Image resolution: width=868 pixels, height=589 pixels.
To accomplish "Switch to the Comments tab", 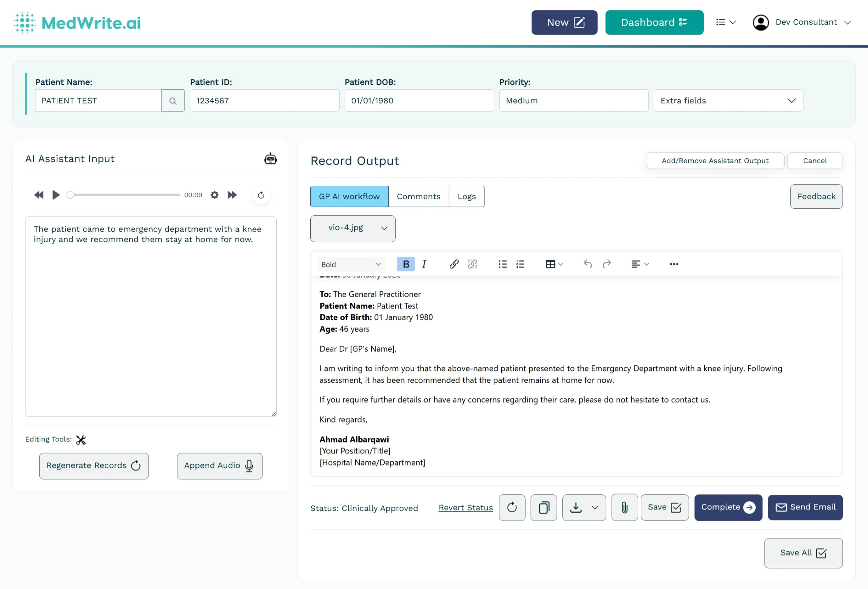I will (419, 196).
